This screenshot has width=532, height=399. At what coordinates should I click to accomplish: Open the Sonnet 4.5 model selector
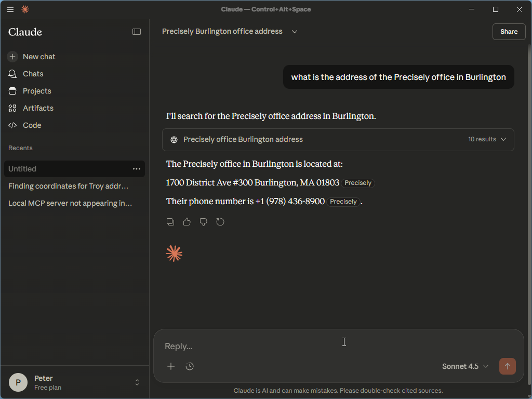click(465, 366)
